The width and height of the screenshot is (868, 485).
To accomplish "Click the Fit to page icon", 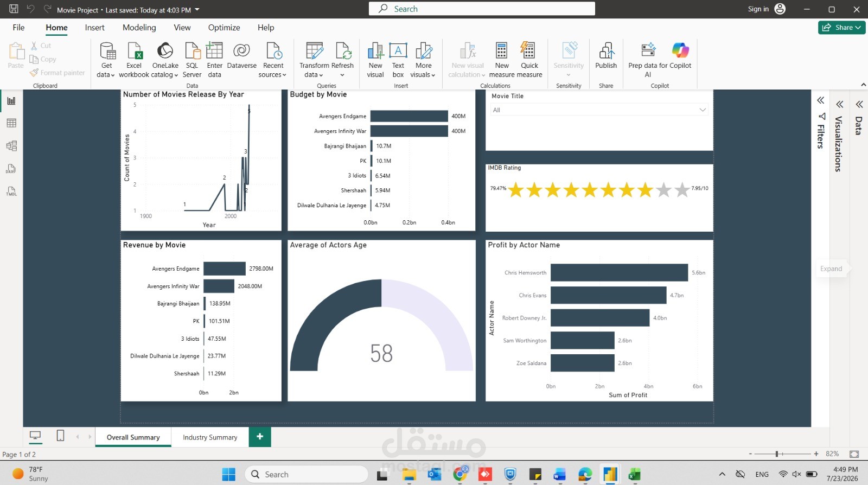I will point(854,454).
